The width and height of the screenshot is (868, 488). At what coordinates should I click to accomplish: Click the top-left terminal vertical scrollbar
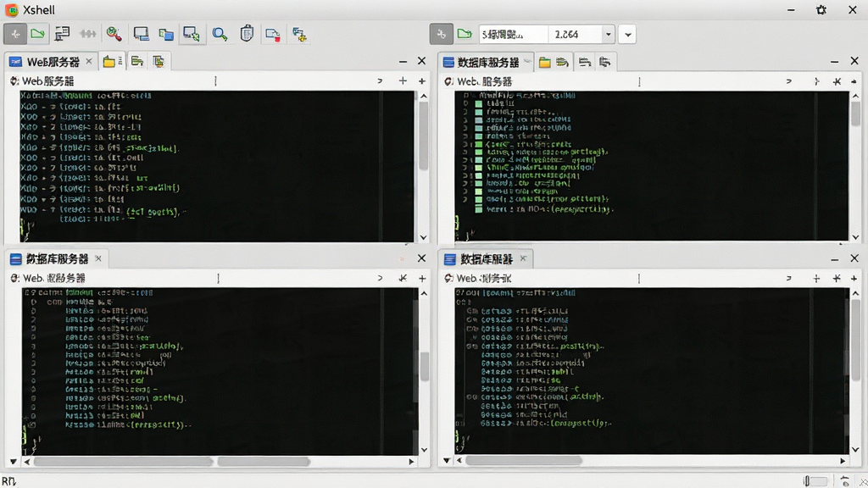[x=424, y=136]
